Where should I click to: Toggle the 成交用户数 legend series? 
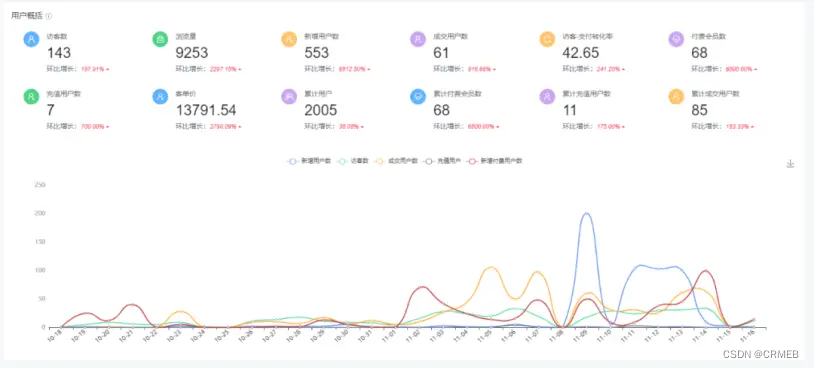tap(396, 161)
